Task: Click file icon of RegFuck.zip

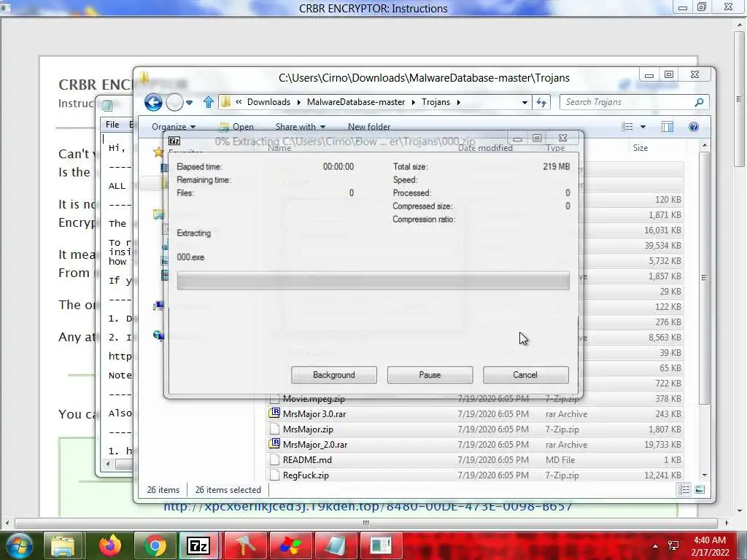Action: click(274, 475)
